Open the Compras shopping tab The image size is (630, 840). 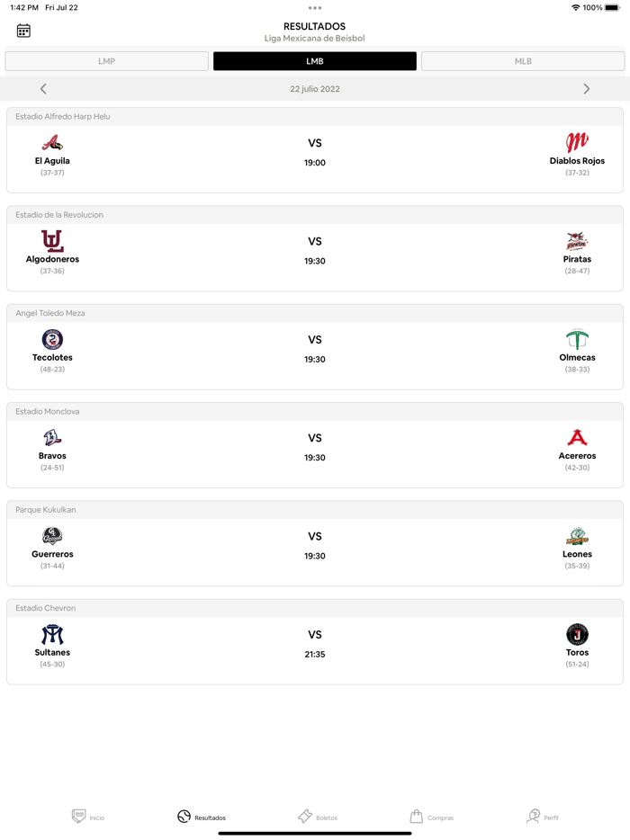431,817
